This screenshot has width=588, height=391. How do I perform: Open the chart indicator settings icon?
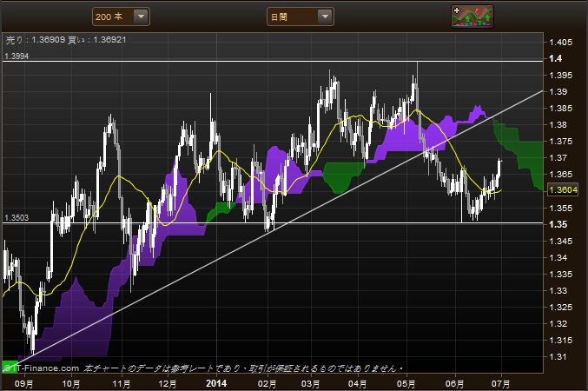pyautogui.click(x=472, y=17)
